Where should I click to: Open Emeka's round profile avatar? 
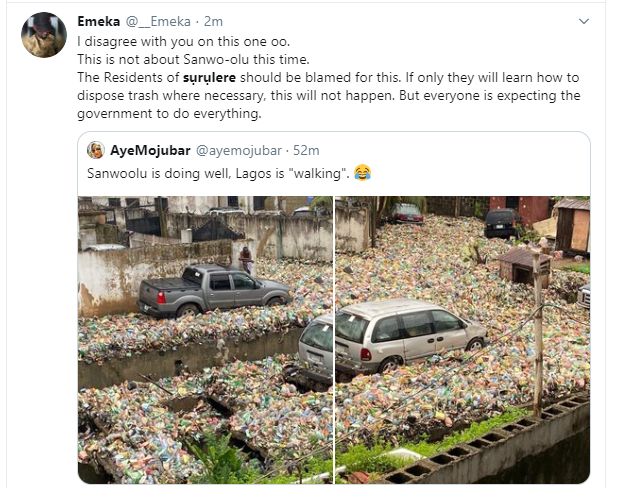44,35
